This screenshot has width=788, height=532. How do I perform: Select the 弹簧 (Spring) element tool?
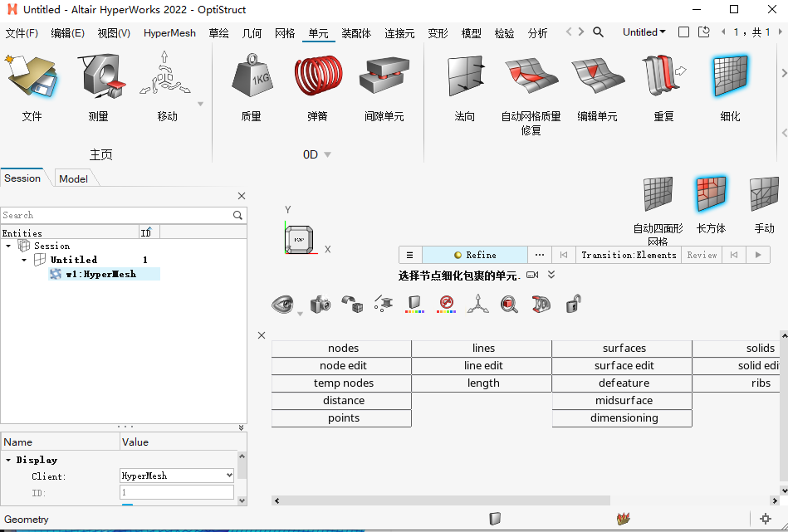317,79
